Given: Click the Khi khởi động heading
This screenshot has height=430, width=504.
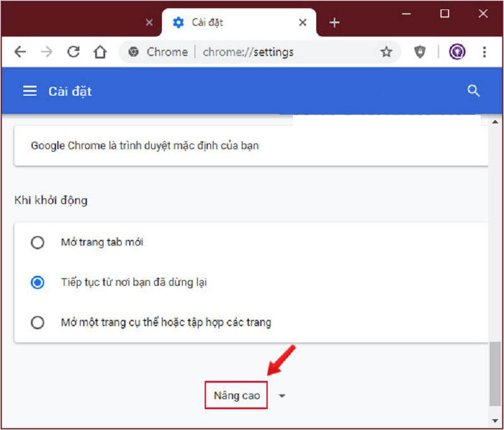Looking at the screenshot, I should click(x=51, y=200).
